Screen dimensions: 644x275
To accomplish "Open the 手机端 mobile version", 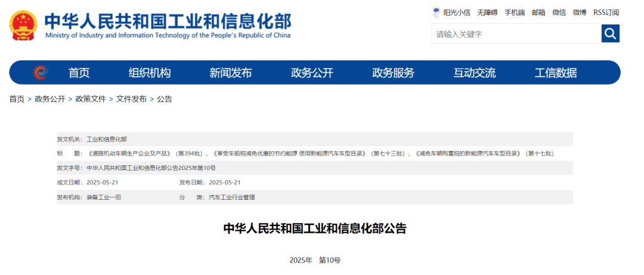I will point(515,13).
